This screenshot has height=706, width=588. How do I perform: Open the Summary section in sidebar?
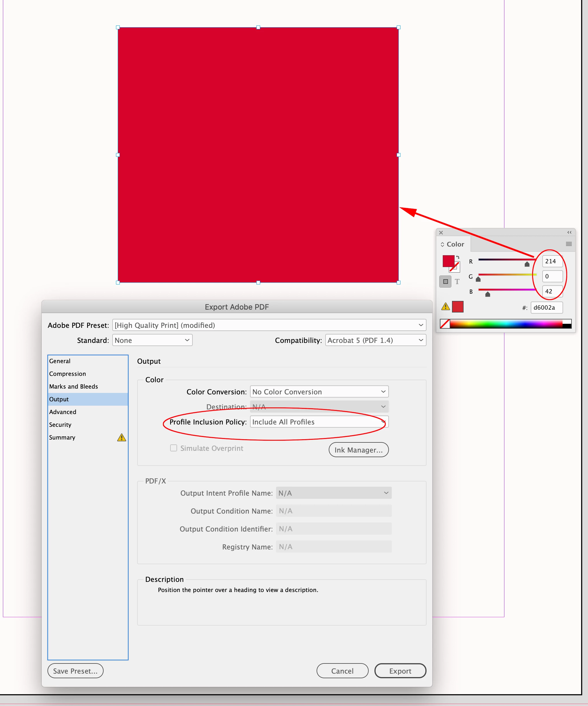click(62, 437)
